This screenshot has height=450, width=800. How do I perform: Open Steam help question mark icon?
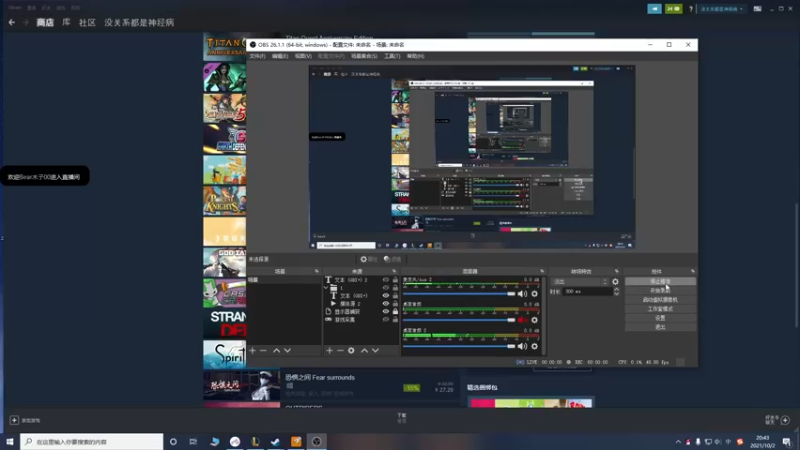coord(691,9)
